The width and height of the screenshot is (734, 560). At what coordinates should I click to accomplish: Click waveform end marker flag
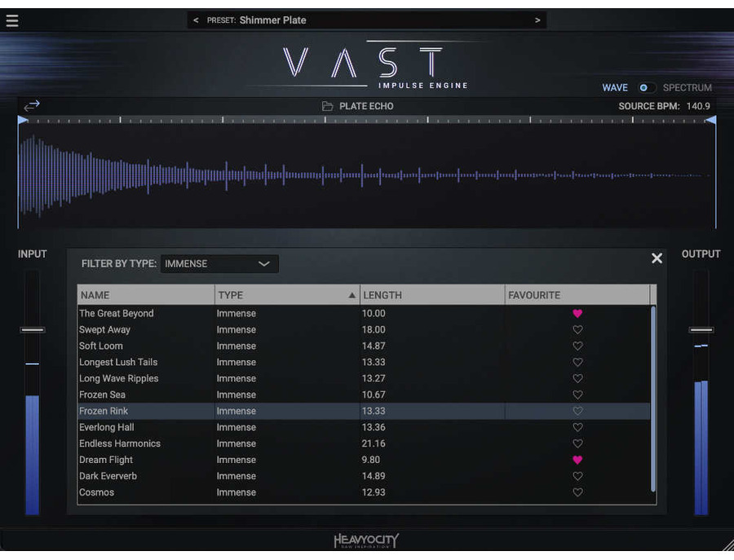(710, 121)
